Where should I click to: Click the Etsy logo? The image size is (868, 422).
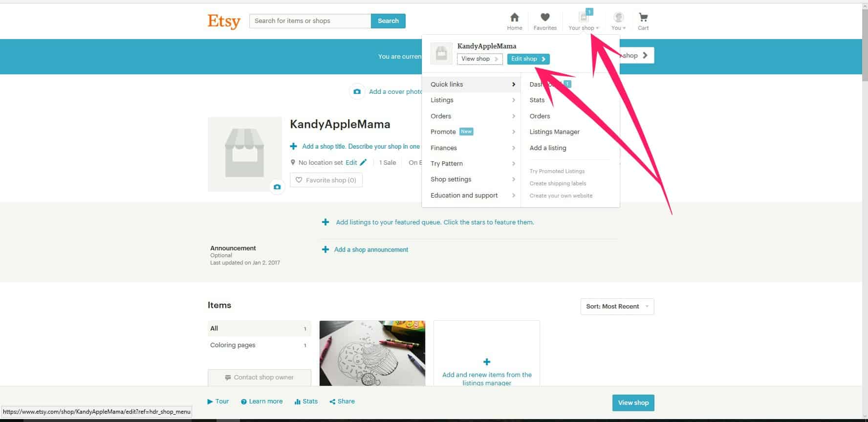point(224,22)
